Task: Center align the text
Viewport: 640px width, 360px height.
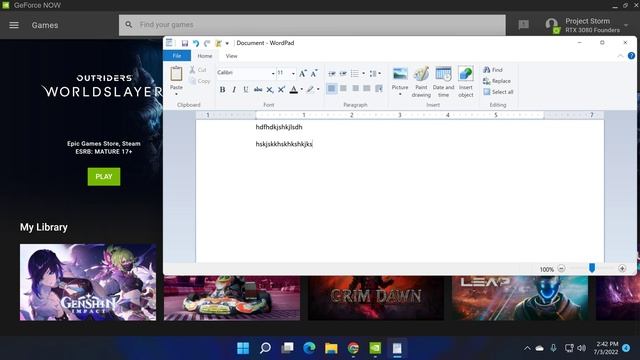Action: [x=343, y=88]
